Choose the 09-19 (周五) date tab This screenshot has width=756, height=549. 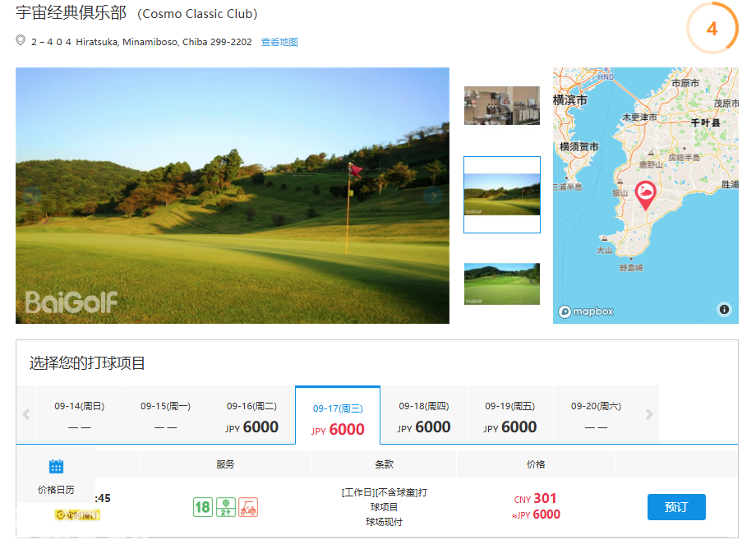(509, 416)
